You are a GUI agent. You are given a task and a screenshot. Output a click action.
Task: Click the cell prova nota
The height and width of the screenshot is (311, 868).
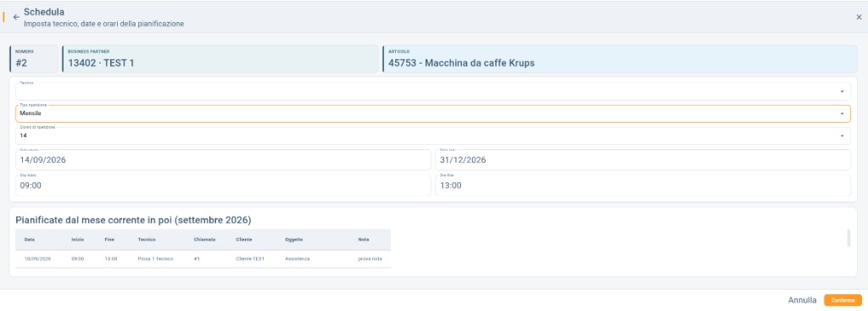coord(370,259)
